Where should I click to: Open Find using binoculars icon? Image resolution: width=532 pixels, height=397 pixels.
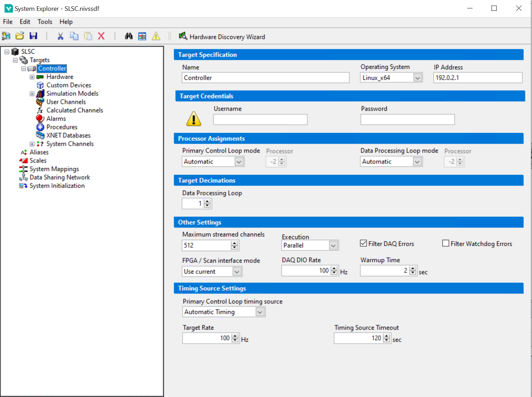pyautogui.click(x=129, y=36)
